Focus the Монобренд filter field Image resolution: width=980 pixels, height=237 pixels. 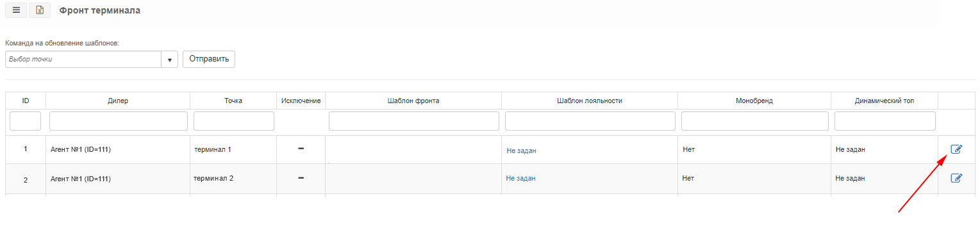755,121
